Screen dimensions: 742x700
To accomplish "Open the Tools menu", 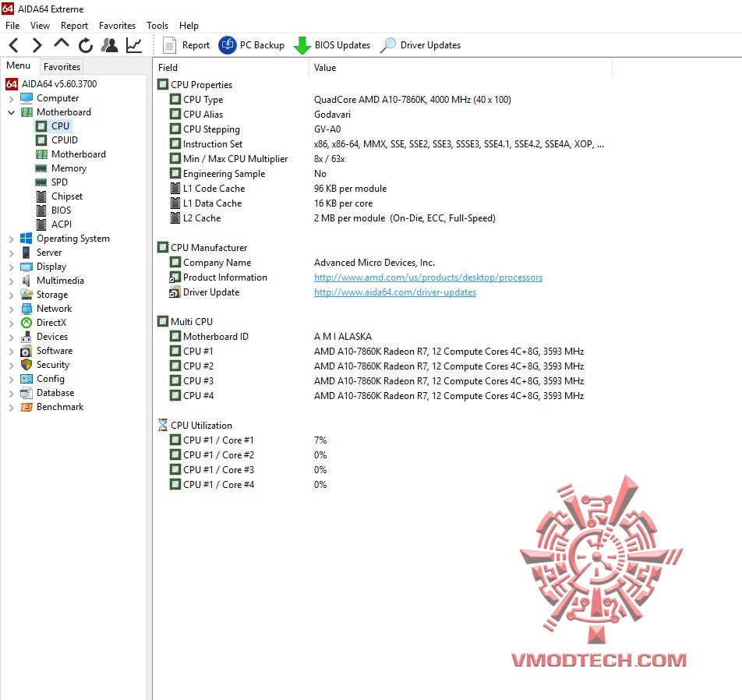I will (157, 26).
